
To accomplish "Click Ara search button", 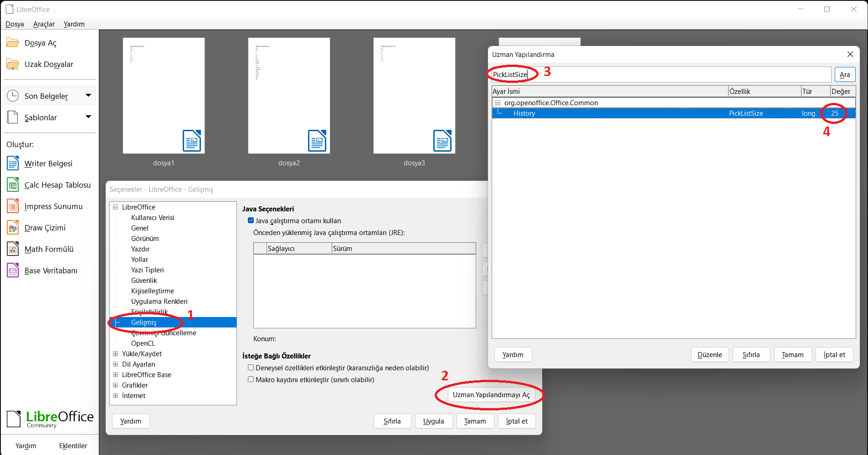I will pyautogui.click(x=845, y=74).
